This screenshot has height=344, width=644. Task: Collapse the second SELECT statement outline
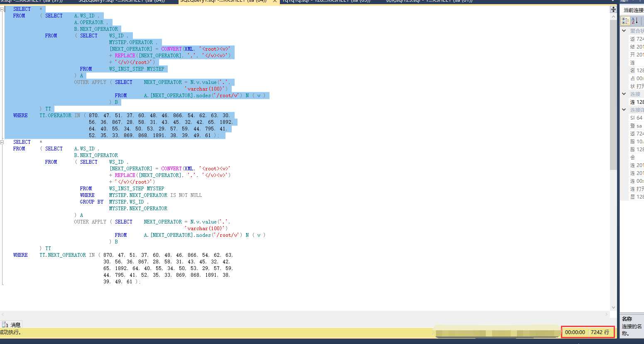tap(2, 142)
